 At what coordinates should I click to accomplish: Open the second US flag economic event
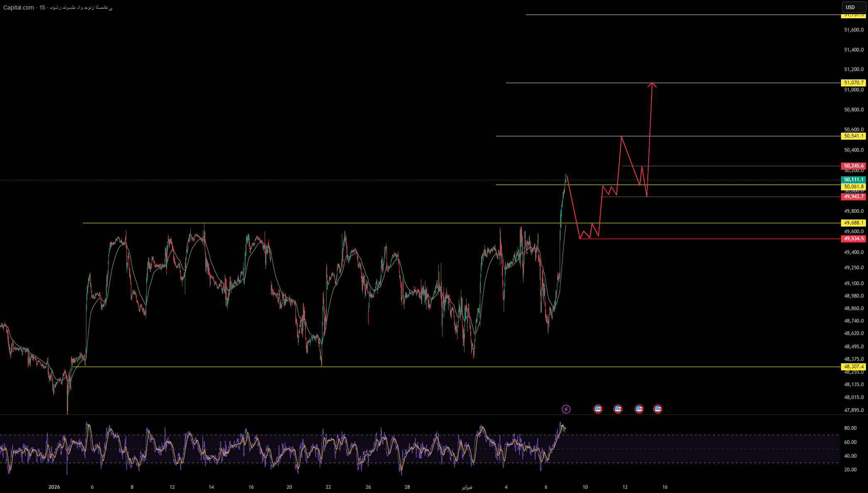click(x=618, y=409)
